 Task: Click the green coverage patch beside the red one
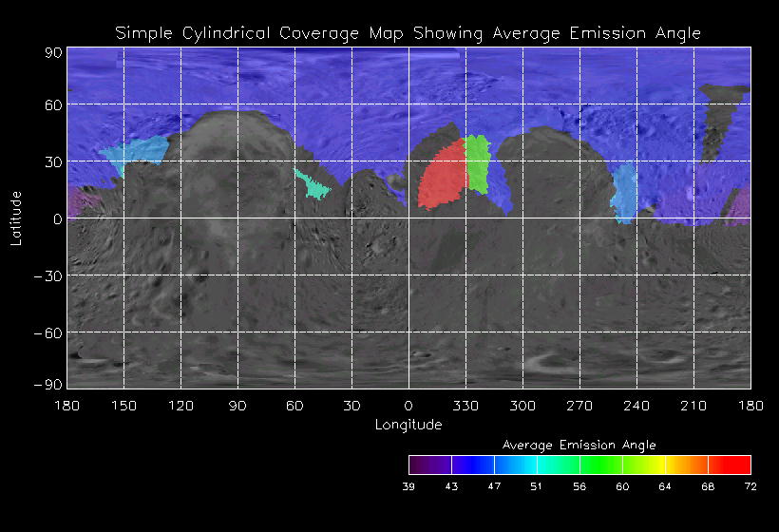(x=477, y=163)
